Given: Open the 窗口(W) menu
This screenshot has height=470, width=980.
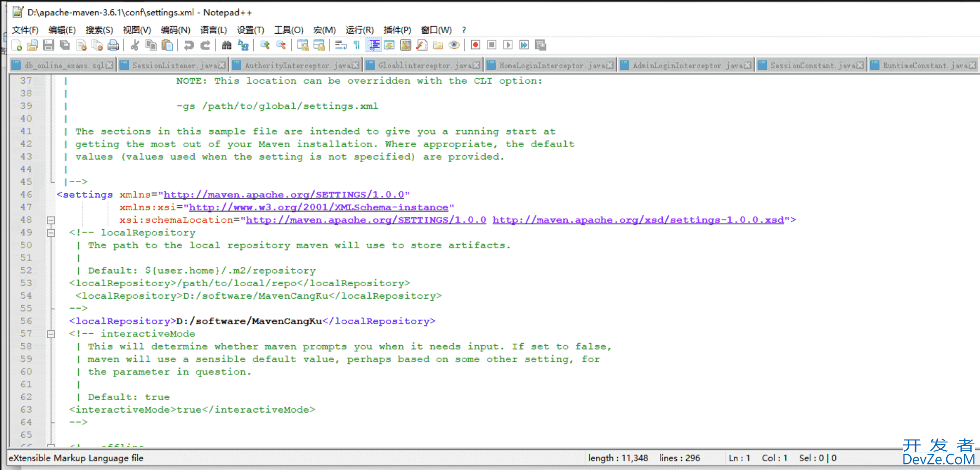Looking at the screenshot, I should [x=436, y=30].
